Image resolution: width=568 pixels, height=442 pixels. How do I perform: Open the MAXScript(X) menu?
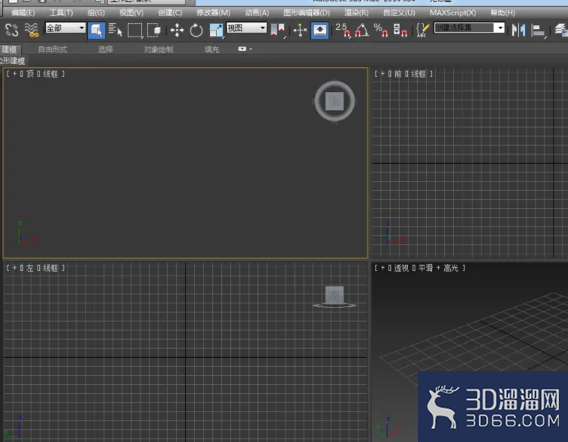453,13
